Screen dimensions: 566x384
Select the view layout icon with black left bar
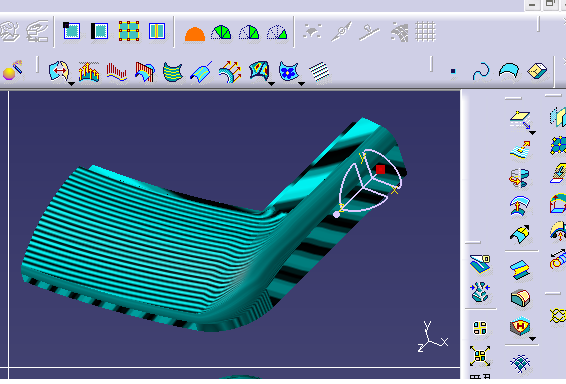[x=99, y=31]
